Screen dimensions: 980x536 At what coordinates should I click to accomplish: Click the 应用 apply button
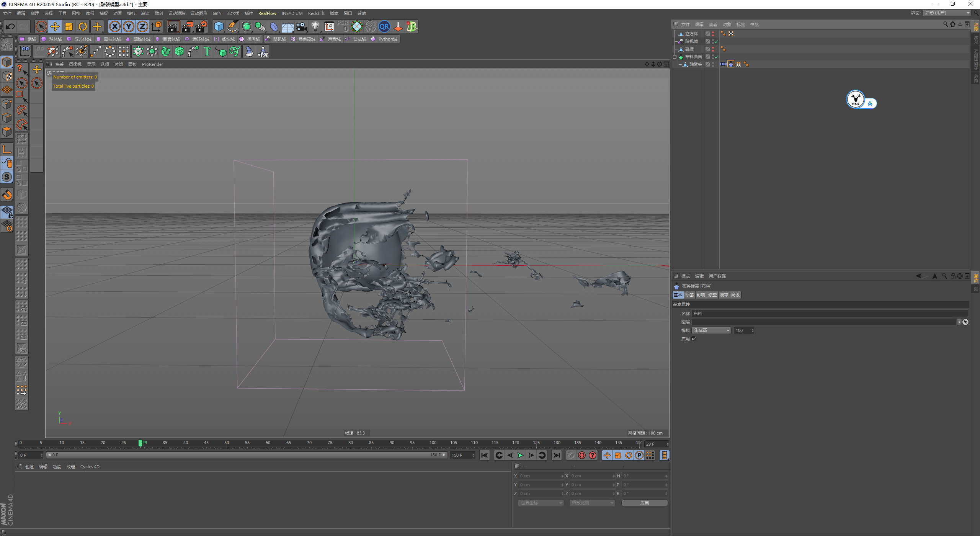(x=644, y=503)
